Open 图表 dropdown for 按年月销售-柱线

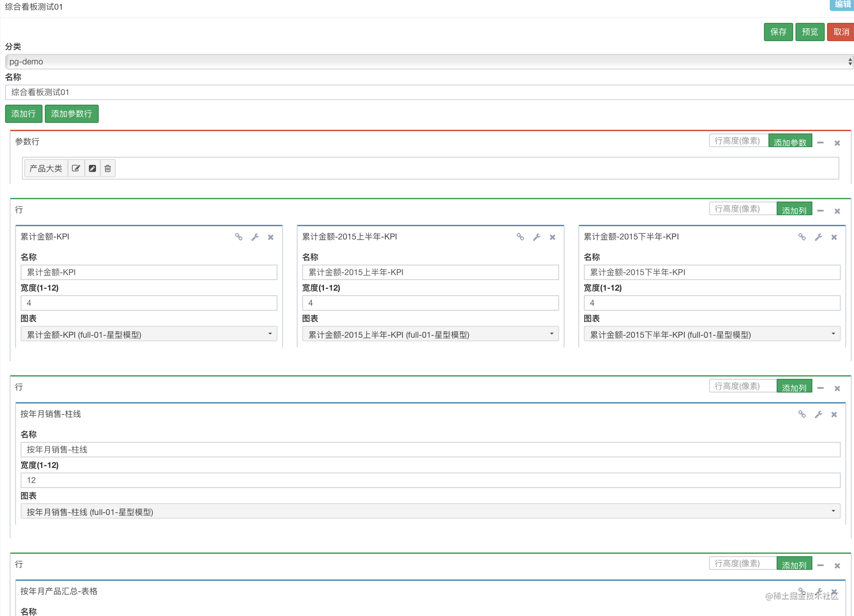coord(431,511)
